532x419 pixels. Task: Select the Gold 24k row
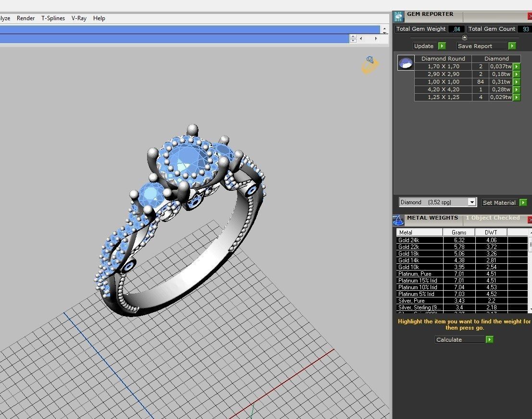462,240
